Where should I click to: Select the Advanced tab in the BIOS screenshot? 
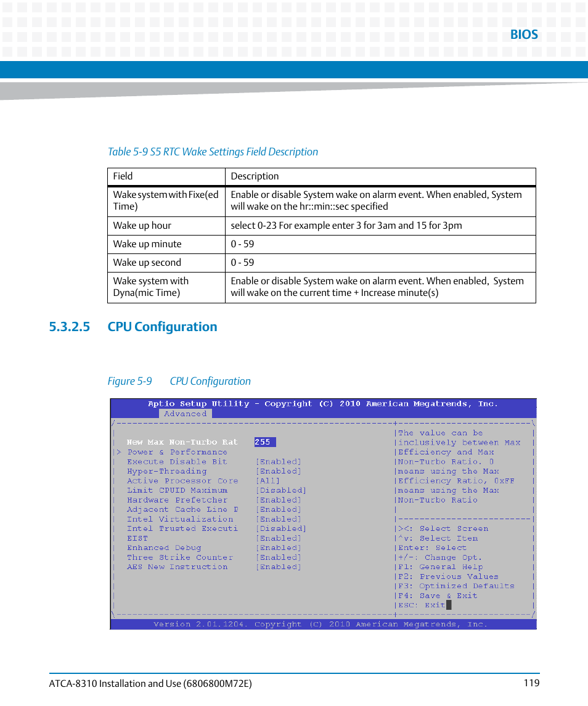185,413
